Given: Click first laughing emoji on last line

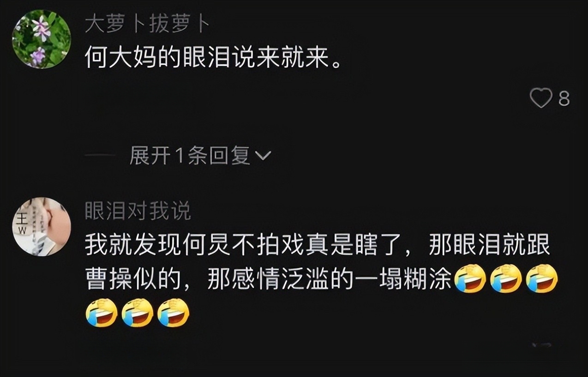Looking at the screenshot, I should tap(101, 313).
